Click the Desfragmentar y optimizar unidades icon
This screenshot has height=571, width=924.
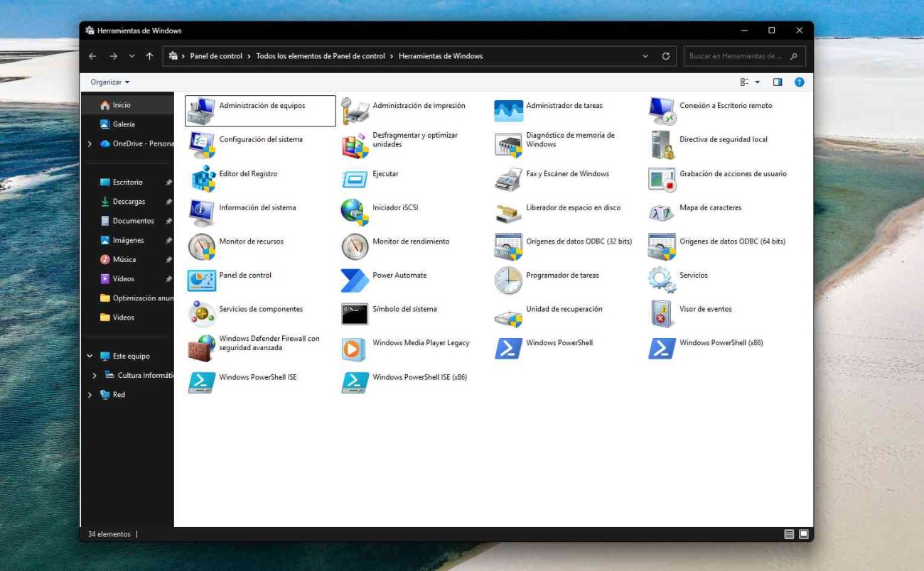[x=355, y=145]
